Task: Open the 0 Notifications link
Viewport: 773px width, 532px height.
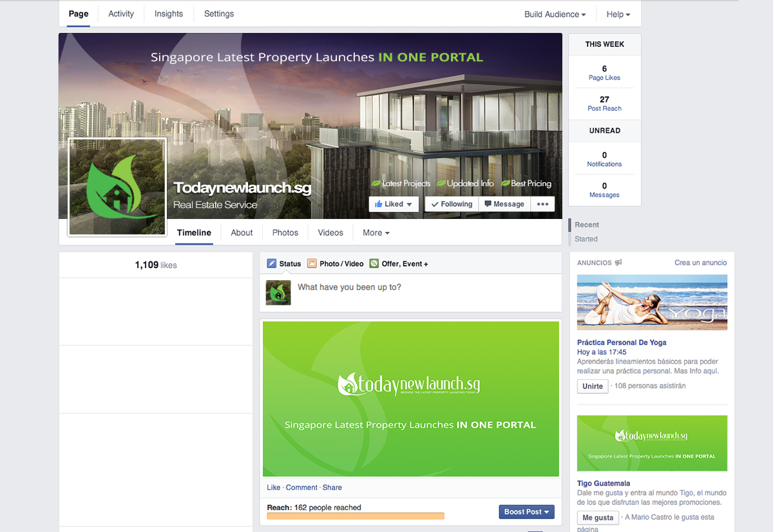Action: (604, 159)
